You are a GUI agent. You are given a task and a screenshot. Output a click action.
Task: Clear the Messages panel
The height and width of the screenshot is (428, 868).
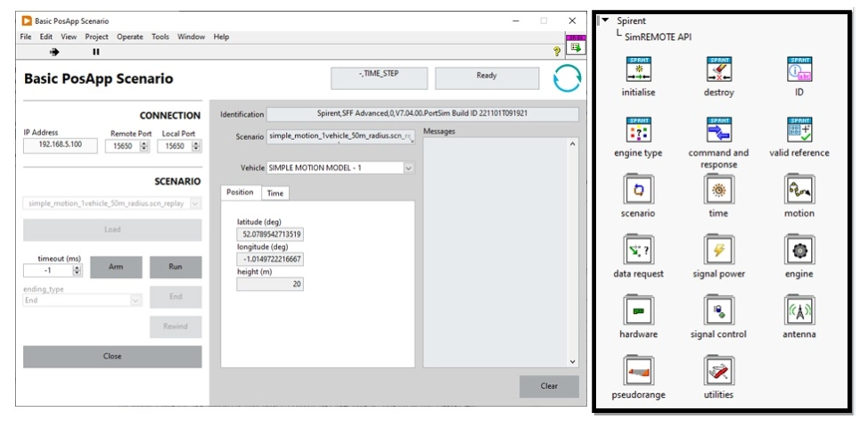tap(549, 386)
